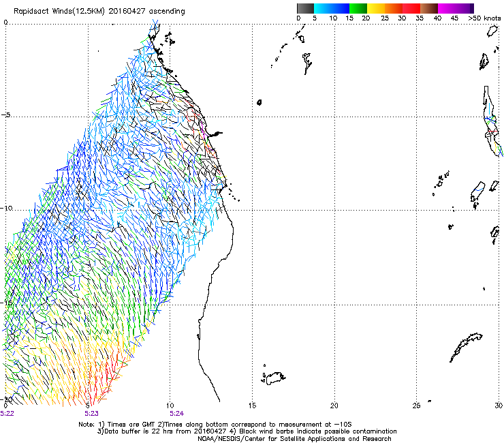
Task: Select the '40' legend scale label
Action: (x=437, y=18)
